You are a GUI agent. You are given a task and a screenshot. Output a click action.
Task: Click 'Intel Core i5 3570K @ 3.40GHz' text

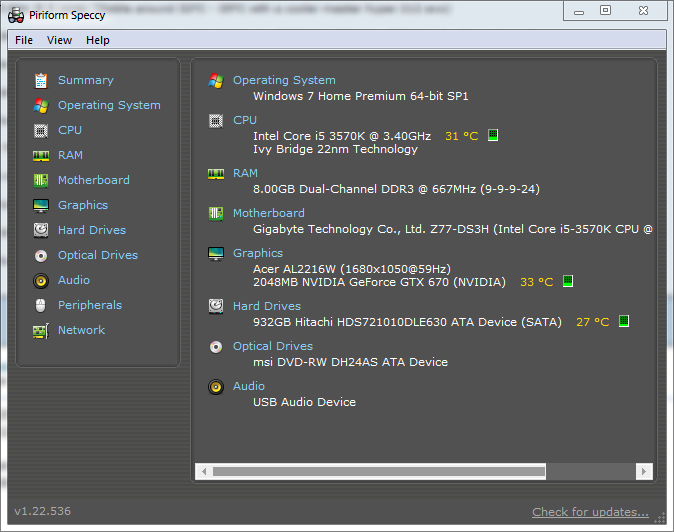(342, 136)
